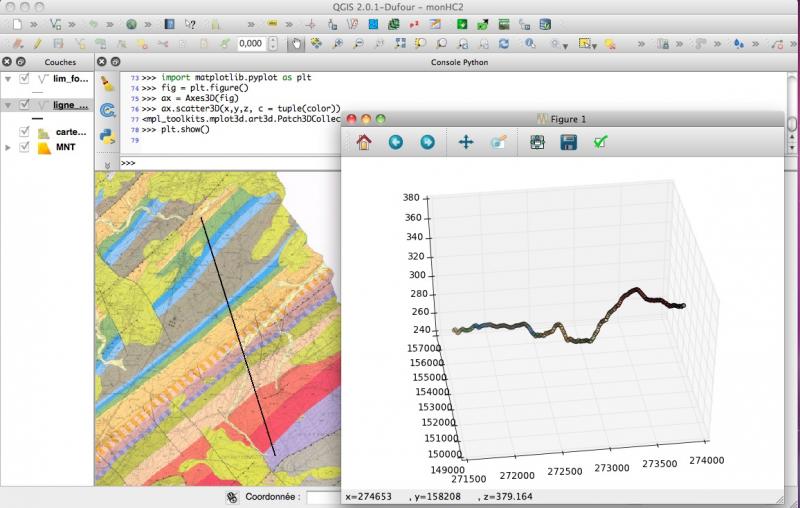Uncheck the ligne_... layer checkbox
Screen dimensions: 800x508
[x=25, y=105]
